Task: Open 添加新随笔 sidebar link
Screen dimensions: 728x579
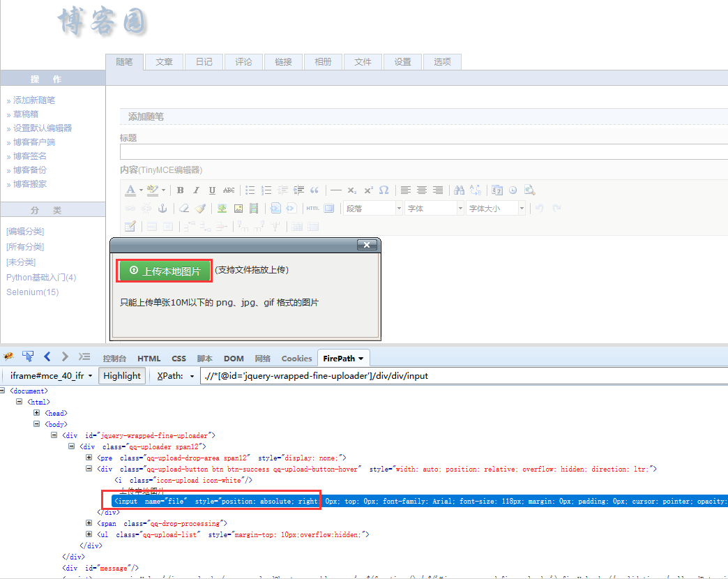Action: [x=34, y=100]
